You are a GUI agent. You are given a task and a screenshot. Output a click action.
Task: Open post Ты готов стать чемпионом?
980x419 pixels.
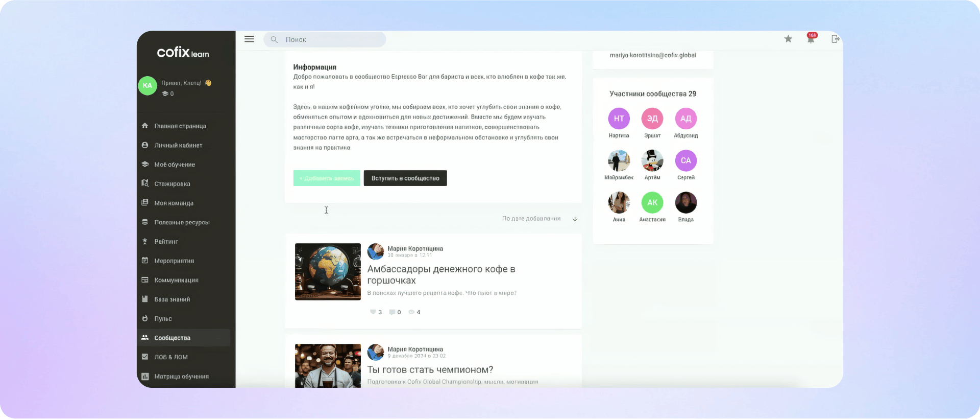click(430, 370)
